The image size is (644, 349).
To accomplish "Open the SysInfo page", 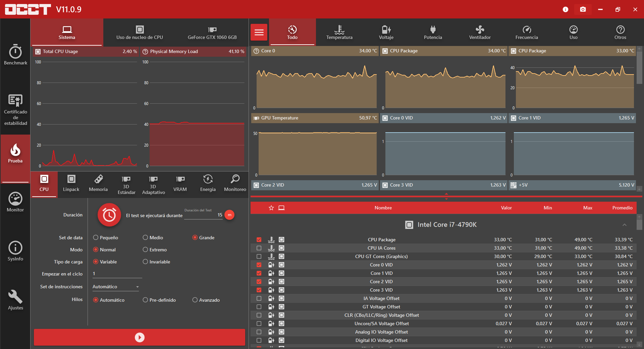I will (x=15, y=251).
